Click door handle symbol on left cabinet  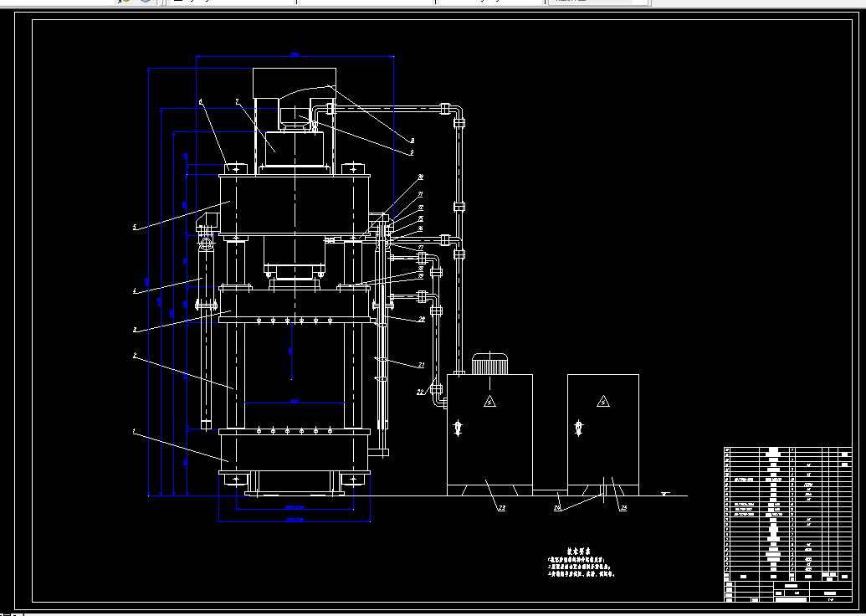(x=458, y=429)
